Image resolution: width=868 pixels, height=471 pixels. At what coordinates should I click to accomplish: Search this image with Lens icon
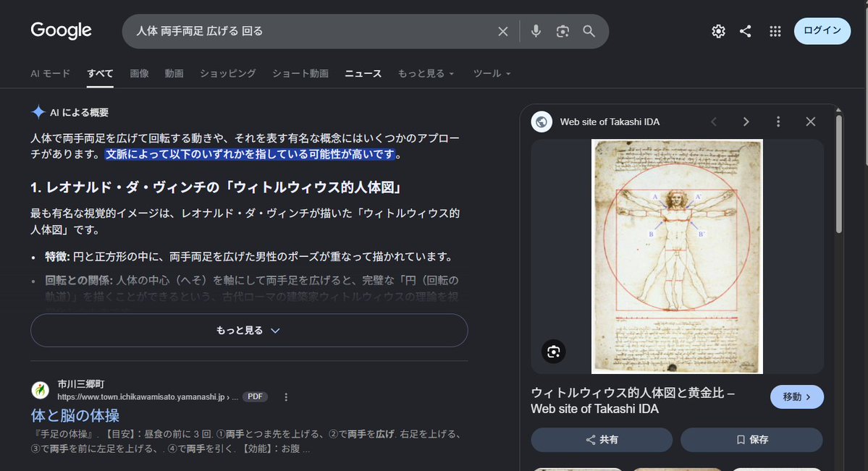tap(554, 352)
